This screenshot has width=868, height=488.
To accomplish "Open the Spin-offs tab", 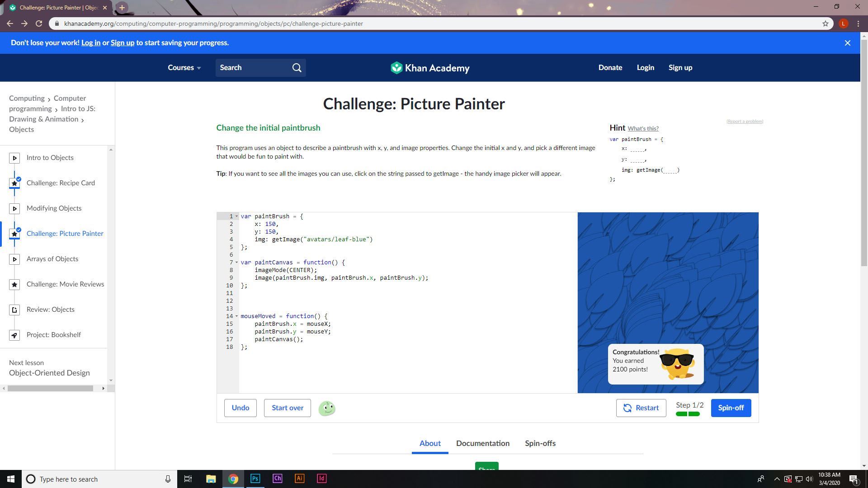I will coord(540,443).
